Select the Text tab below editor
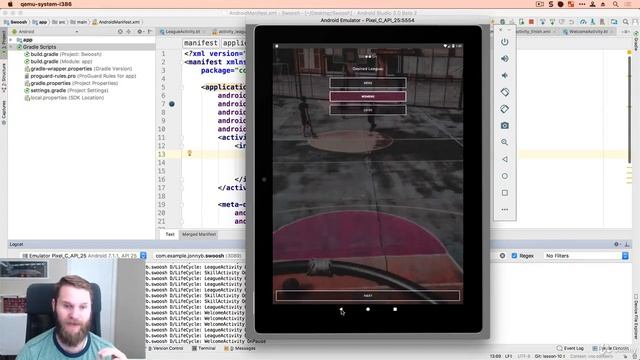The width and height of the screenshot is (640, 360). [x=170, y=234]
